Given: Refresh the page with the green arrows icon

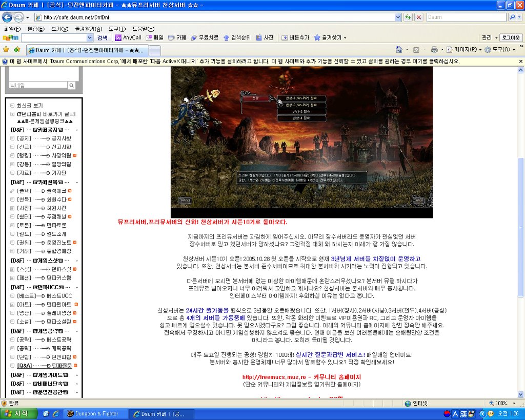Looking at the screenshot, I should (x=408, y=17).
